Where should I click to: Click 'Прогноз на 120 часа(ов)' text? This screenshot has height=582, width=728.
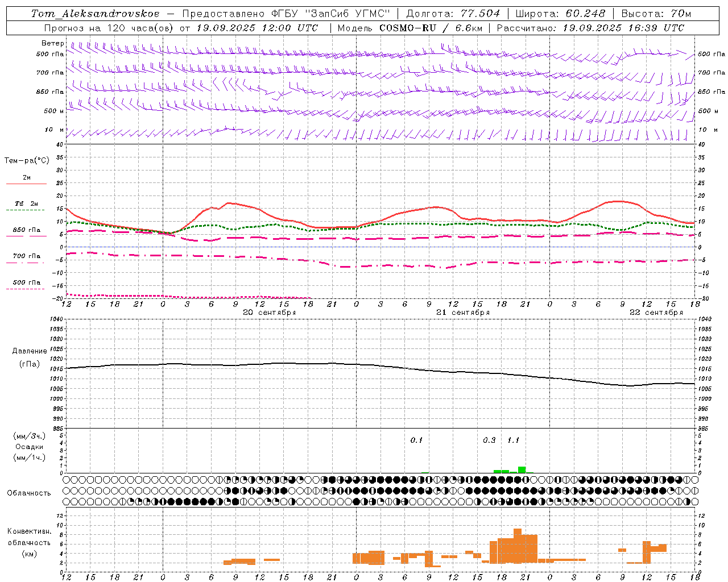point(109,28)
